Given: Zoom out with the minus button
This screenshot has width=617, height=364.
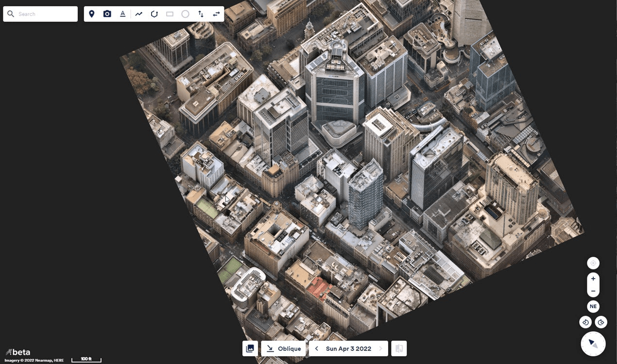Looking at the screenshot, I should pos(593,291).
